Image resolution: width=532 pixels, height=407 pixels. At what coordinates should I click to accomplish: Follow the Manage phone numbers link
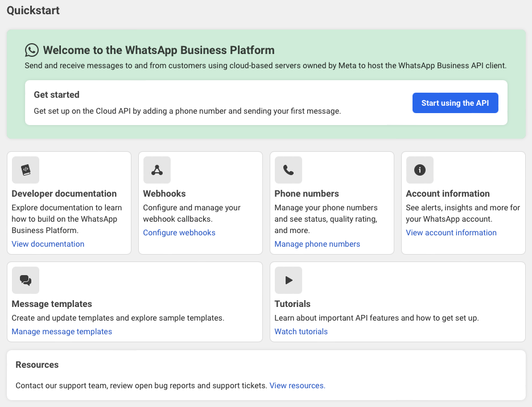(x=317, y=244)
